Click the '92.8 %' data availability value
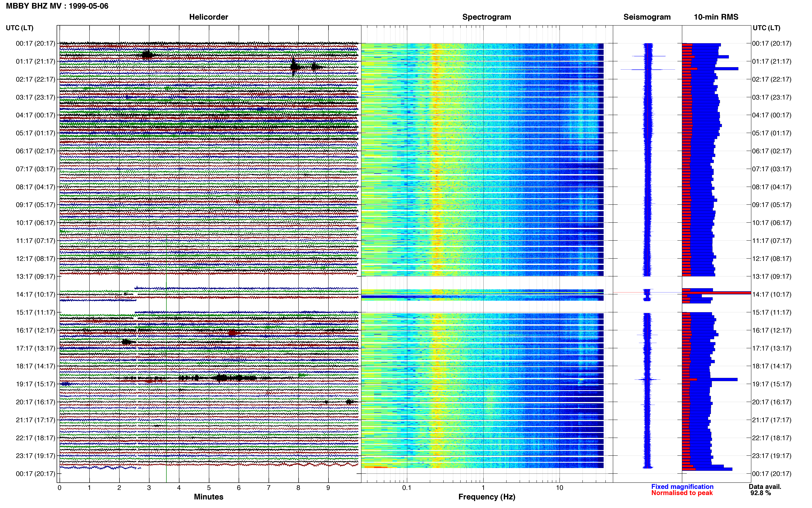The width and height of the screenshot is (812, 508). (x=761, y=493)
